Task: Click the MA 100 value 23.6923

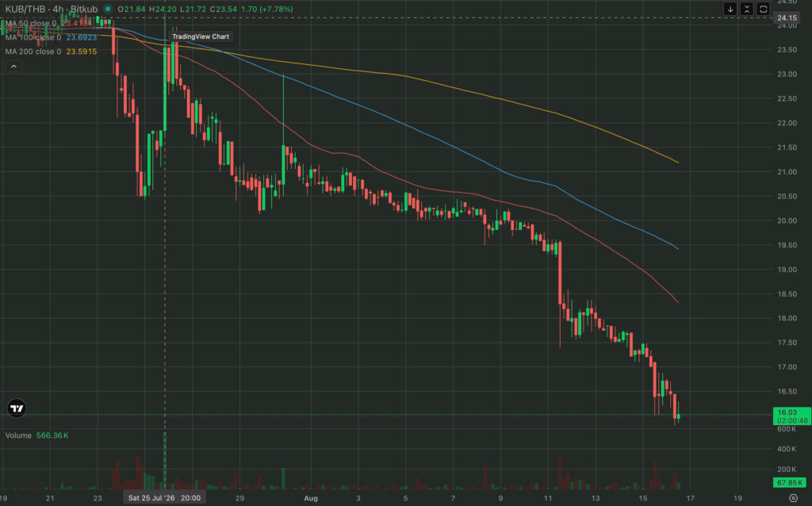Action: coord(82,37)
